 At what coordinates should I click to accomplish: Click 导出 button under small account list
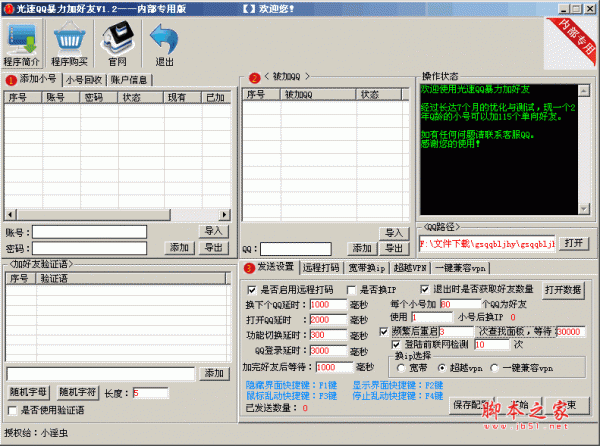(x=214, y=248)
